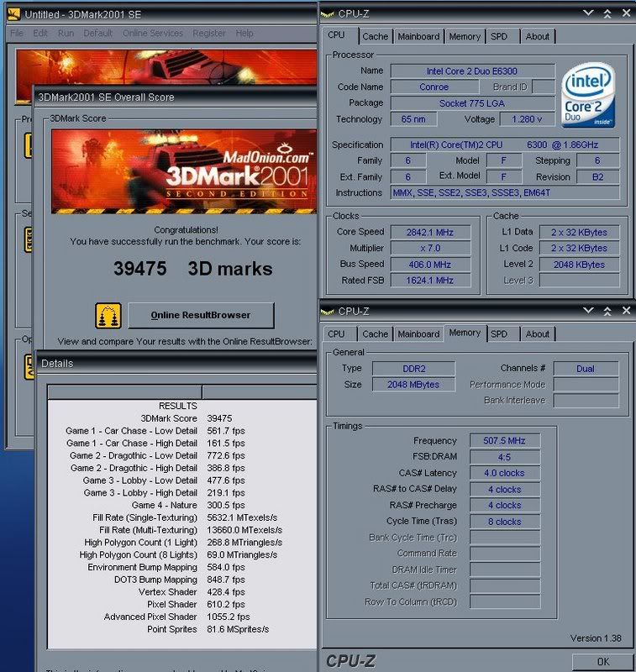Click the MadOnion 3DMark2001 banner image
Image resolution: width=636 pixels, height=672 pixels.
pyautogui.click(x=184, y=171)
